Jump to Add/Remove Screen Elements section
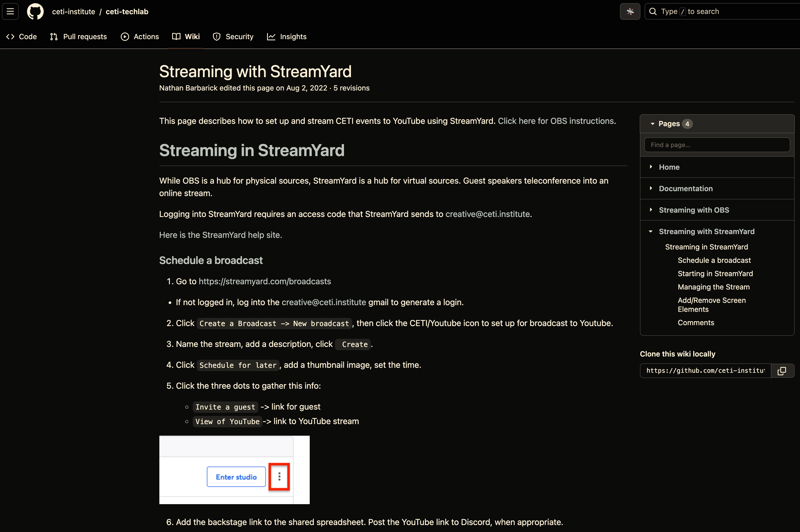Image resolution: width=800 pixels, height=532 pixels. tap(712, 305)
